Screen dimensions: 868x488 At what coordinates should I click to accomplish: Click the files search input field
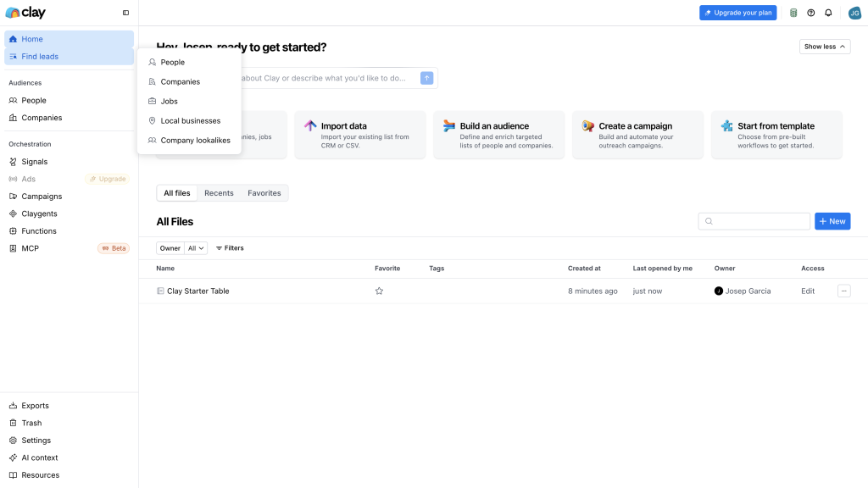(x=754, y=221)
